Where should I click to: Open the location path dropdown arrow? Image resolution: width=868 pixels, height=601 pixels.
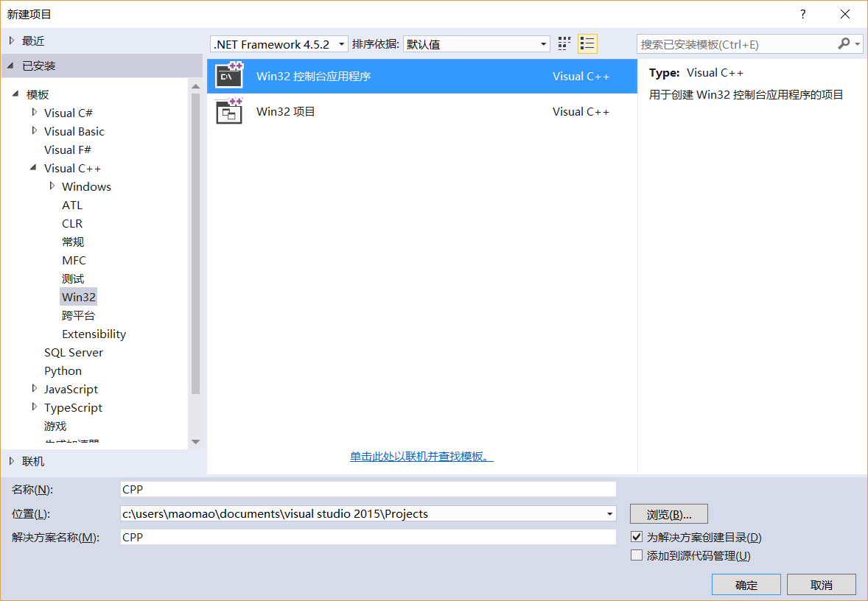[x=609, y=513]
